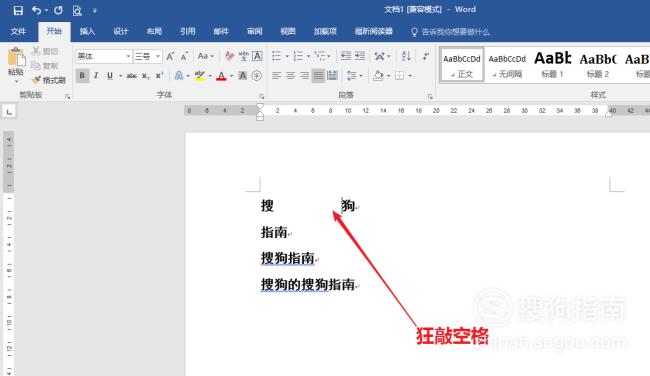The width and height of the screenshot is (650, 376).
Task: Align text right
Action: click(305, 75)
